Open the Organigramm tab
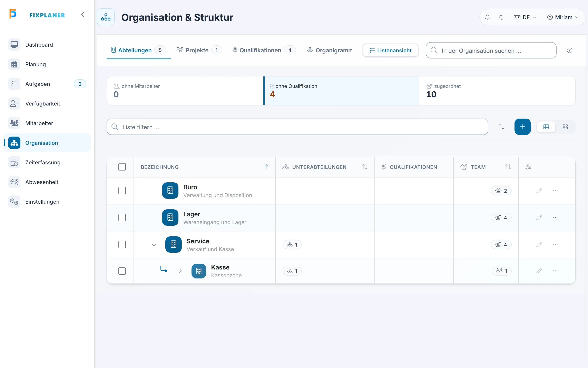 pyautogui.click(x=329, y=50)
